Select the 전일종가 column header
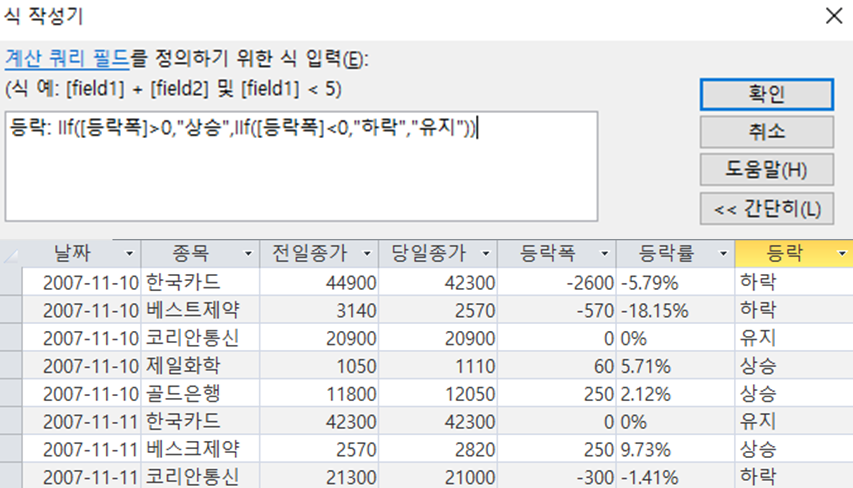This screenshot has height=488, width=853. pos(319,254)
